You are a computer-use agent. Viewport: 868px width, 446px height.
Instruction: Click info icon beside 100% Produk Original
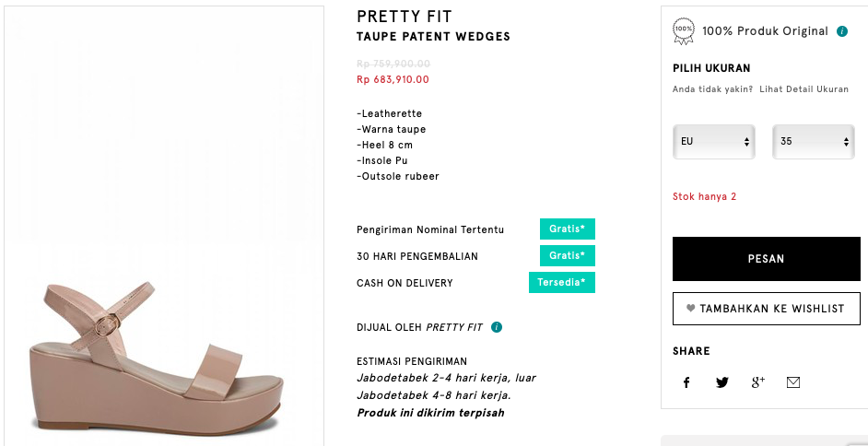point(841,31)
